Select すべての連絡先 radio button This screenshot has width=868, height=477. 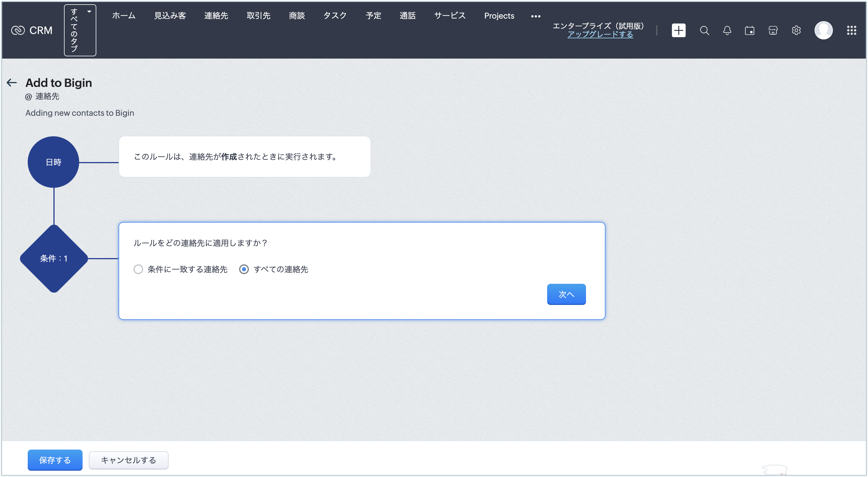(244, 269)
